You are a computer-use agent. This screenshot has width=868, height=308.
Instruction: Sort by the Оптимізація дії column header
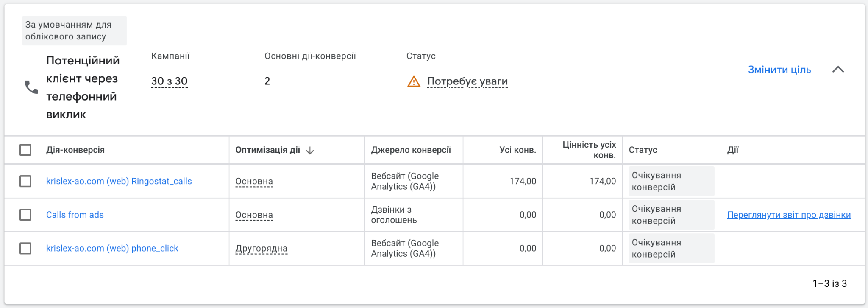pos(268,150)
